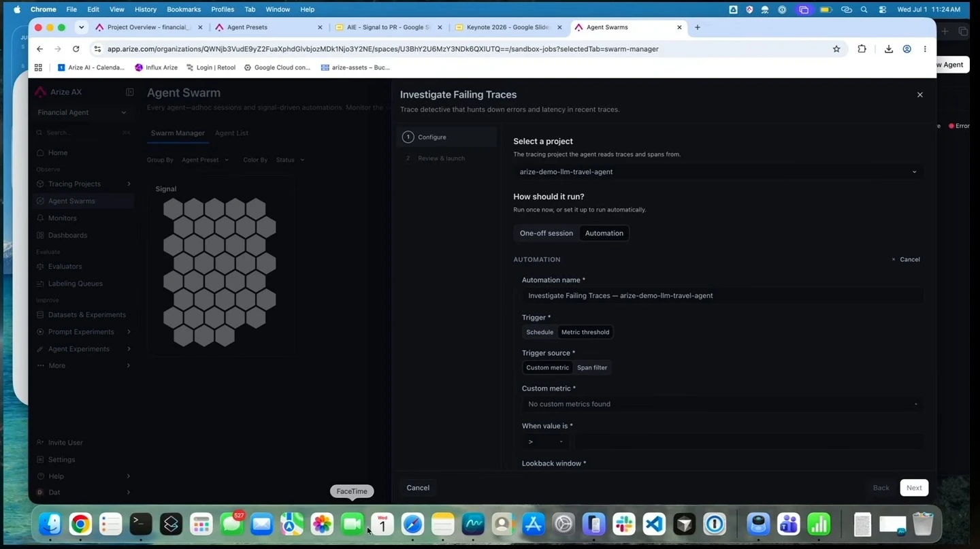Switch to the Agent List tab

(231, 133)
